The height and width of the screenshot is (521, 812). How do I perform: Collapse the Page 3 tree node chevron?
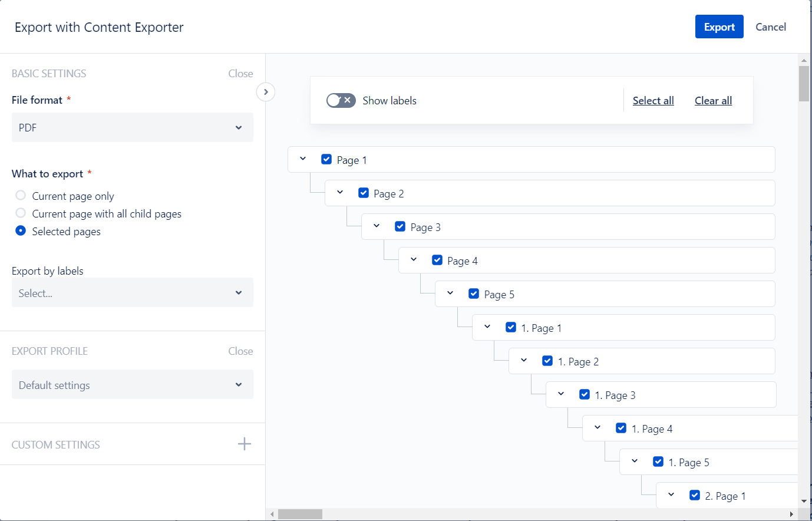coord(377,226)
